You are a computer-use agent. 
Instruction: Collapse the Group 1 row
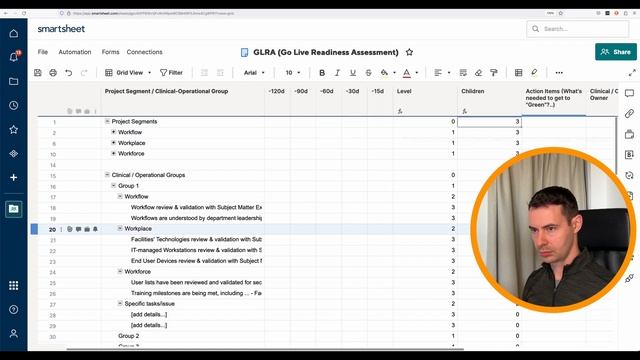(113, 185)
